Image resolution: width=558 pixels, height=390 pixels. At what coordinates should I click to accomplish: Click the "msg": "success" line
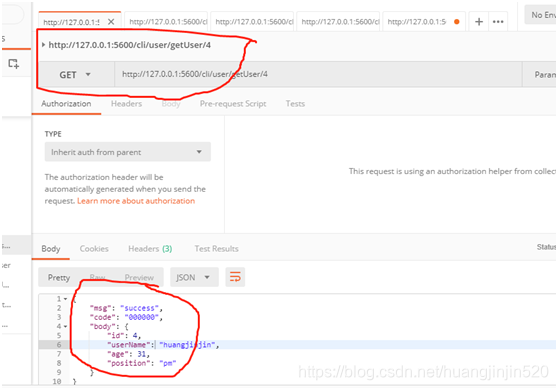126,308
